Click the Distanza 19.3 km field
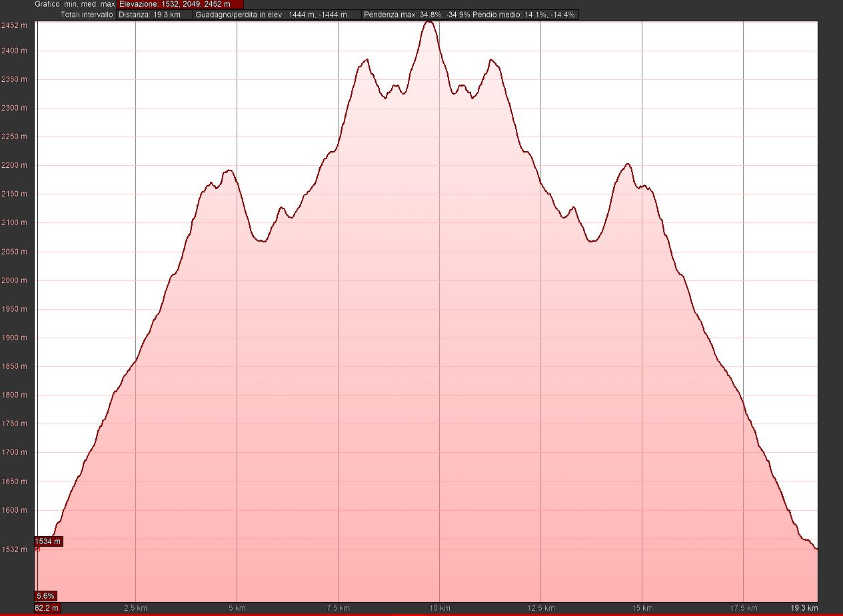The width and height of the screenshot is (843, 616). coord(154,14)
